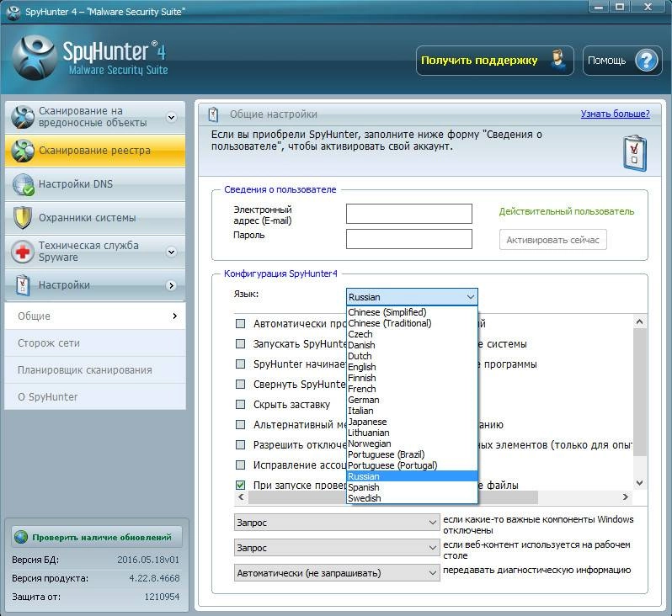Click the Пароль password input field
The width and height of the screenshot is (672, 616).
click(409, 239)
